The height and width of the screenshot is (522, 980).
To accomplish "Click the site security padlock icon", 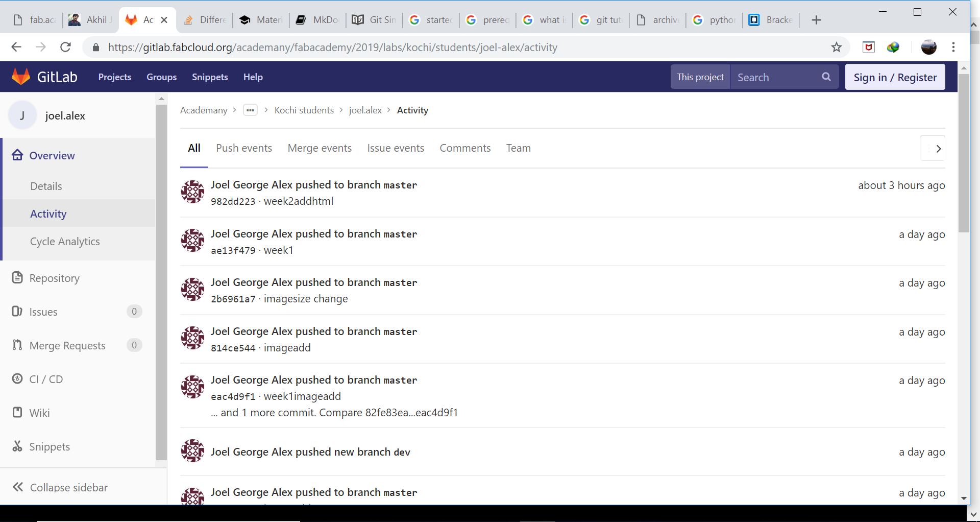I will (95, 48).
